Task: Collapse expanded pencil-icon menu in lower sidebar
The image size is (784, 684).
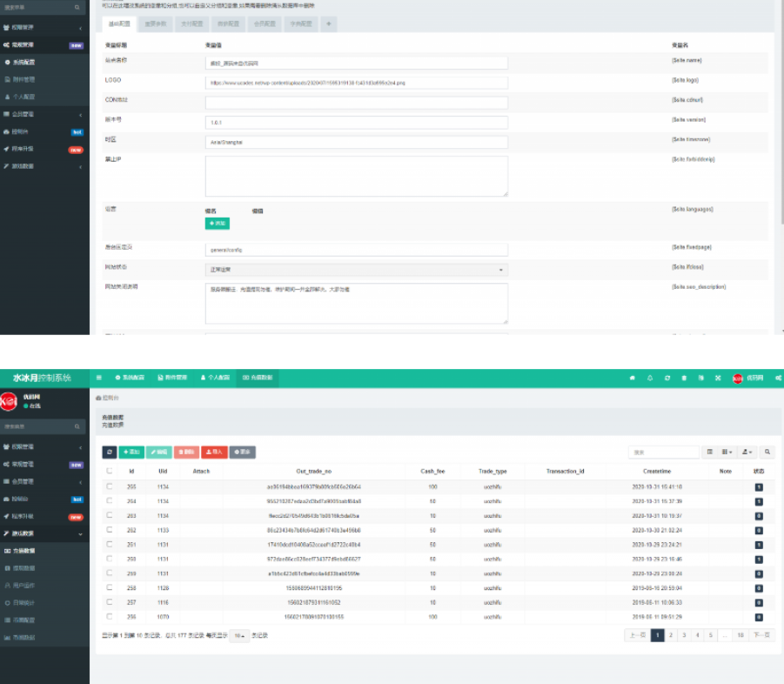Action: coord(81,534)
